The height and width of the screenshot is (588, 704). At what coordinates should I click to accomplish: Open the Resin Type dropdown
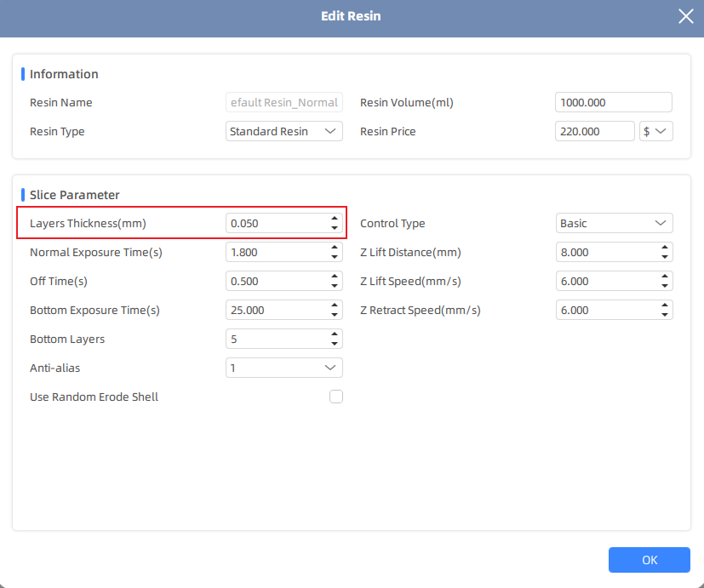pos(284,131)
